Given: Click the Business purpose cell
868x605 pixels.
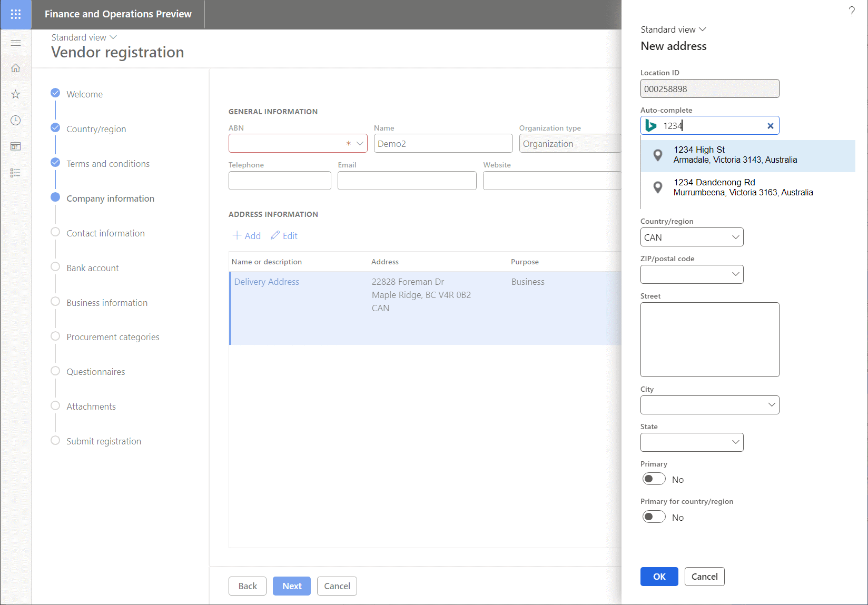Looking at the screenshot, I should (x=528, y=282).
